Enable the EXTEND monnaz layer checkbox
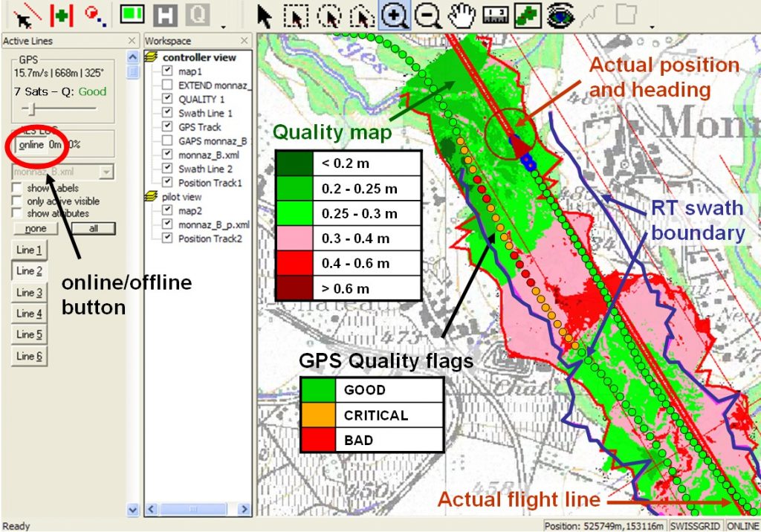This screenshot has height=532, width=761. tap(167, 85)
